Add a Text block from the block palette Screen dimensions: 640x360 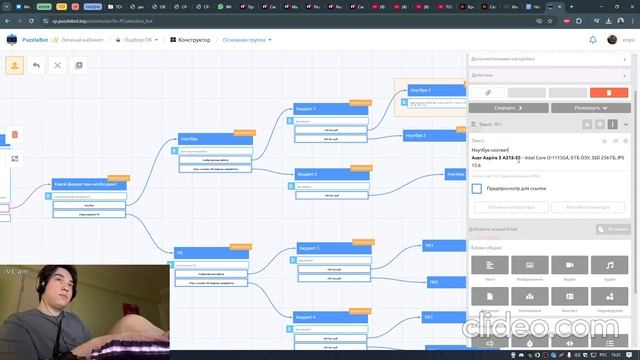(x=490, y=265)
